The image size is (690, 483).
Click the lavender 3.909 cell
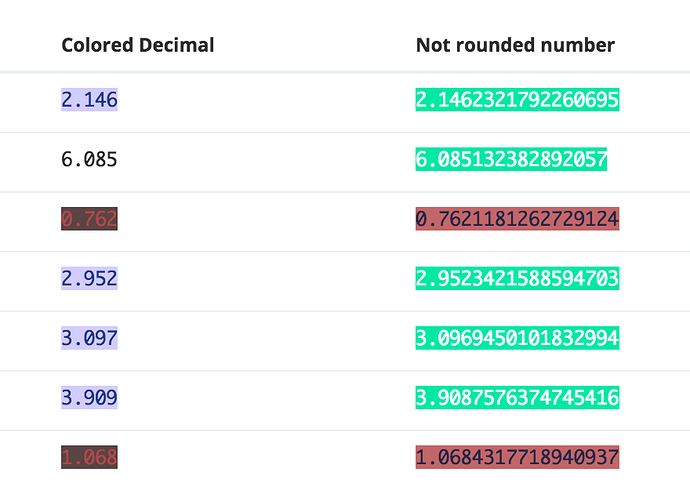89,397
